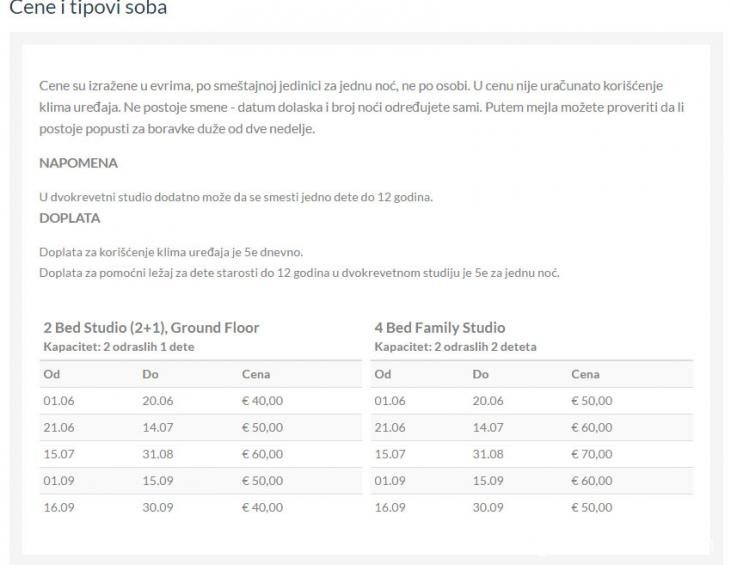Select the '4 Bed Family Studio' title
The height and width of the screenshot is (565, 731).
440,328
